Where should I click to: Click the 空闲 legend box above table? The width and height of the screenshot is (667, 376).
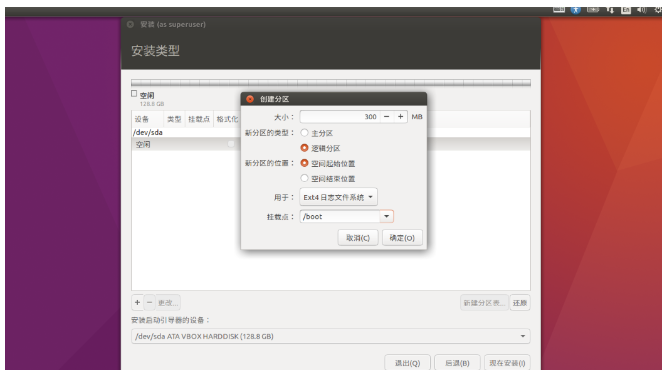click(x=134, y=94)
